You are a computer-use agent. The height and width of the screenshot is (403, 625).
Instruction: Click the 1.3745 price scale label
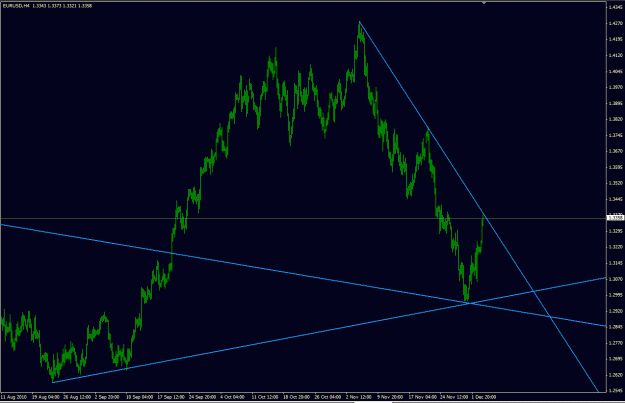[616, 135]
